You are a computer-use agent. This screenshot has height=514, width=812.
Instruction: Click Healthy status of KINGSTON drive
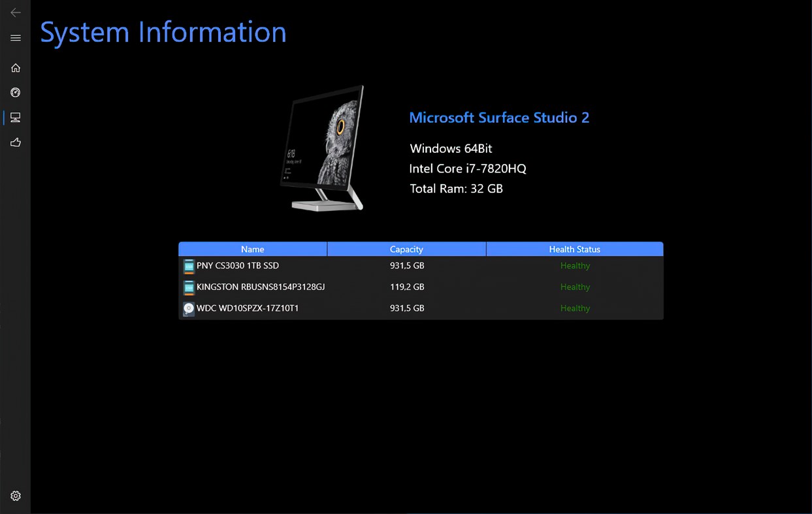pos(575,287)
